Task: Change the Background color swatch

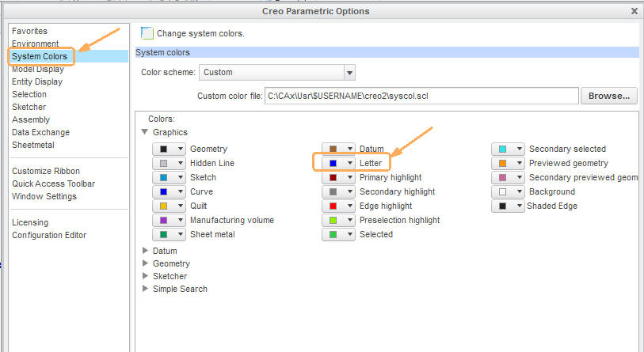Action: click(x=508, y=191)
